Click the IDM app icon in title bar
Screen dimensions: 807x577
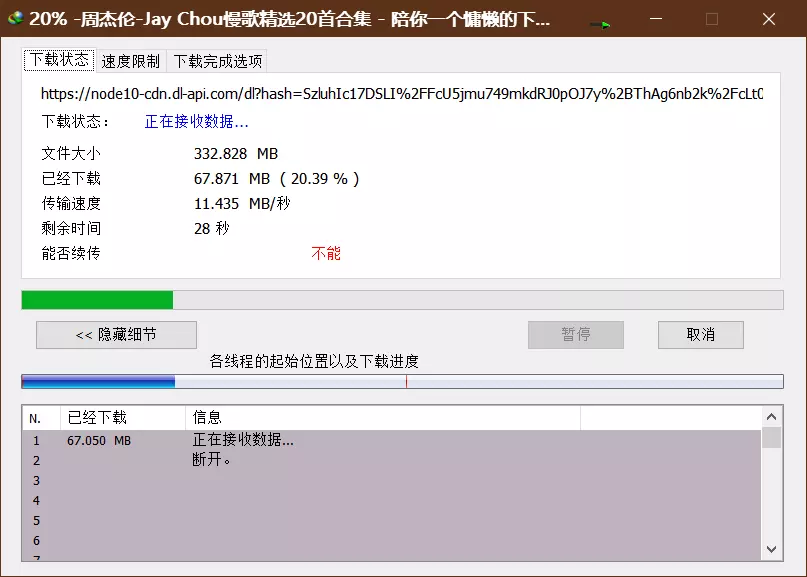click(x=15, y=19)
